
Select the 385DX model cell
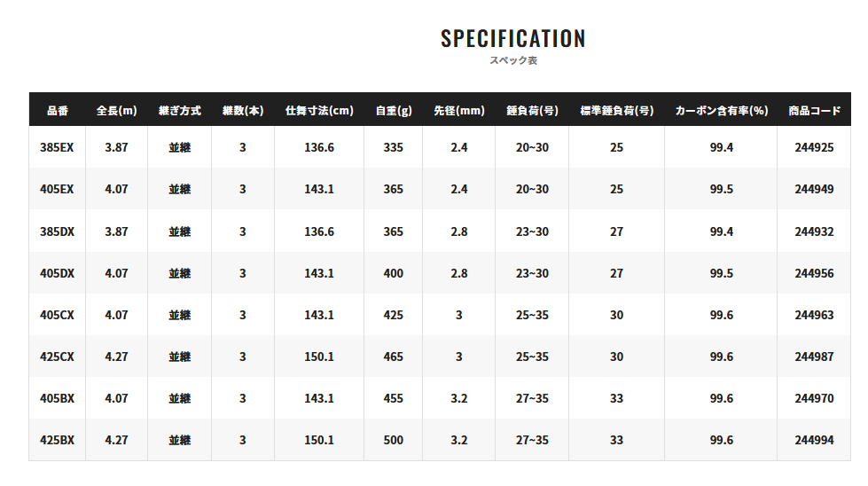[57, 231]
